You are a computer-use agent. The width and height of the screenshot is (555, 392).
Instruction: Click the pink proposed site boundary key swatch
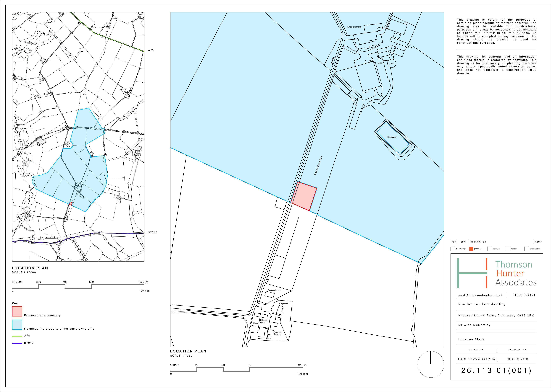point(17,311)
